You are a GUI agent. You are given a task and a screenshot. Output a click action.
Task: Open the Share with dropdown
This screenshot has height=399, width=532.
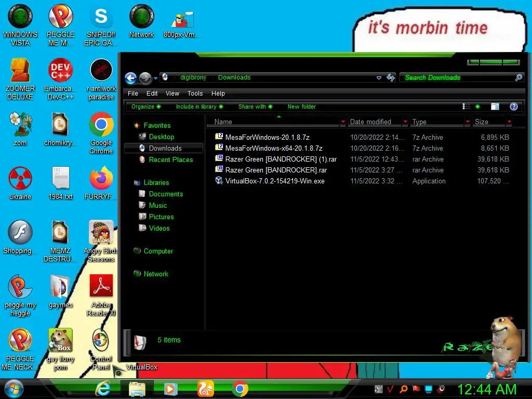point(255,107)
